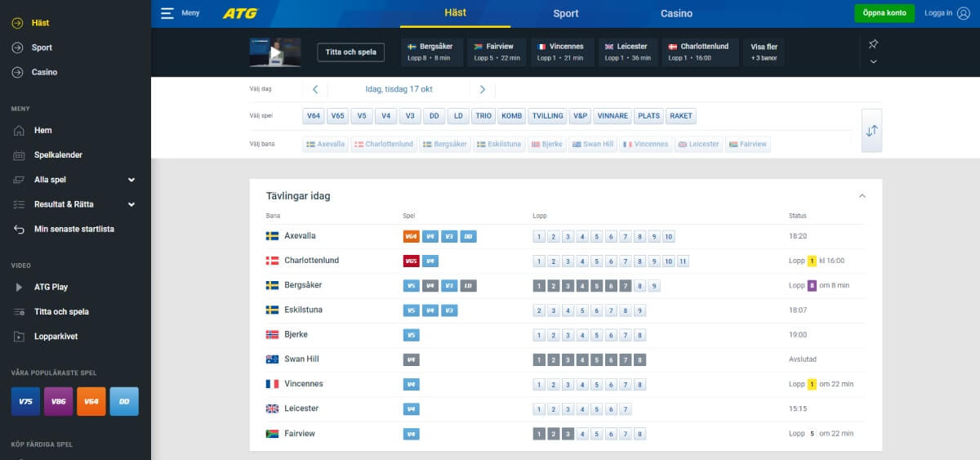This screenshot has height=460, width=980.
Task: Expand Resultat & Rätta submenu
Action: (131, 204)
